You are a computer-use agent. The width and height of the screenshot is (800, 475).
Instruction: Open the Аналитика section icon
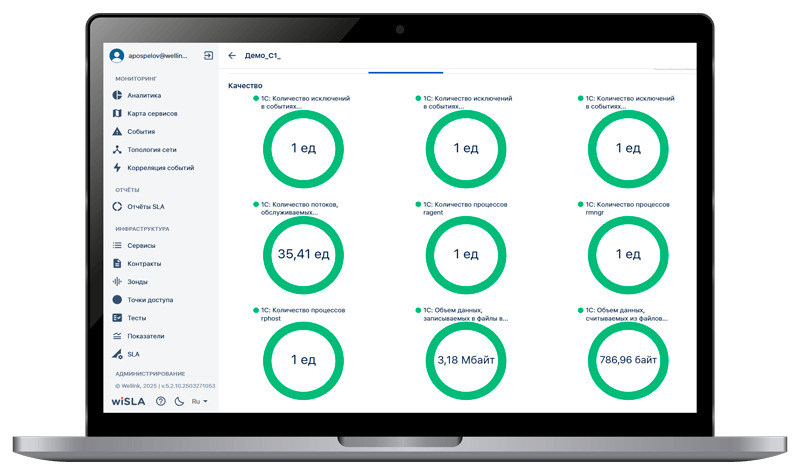(117, 96)
